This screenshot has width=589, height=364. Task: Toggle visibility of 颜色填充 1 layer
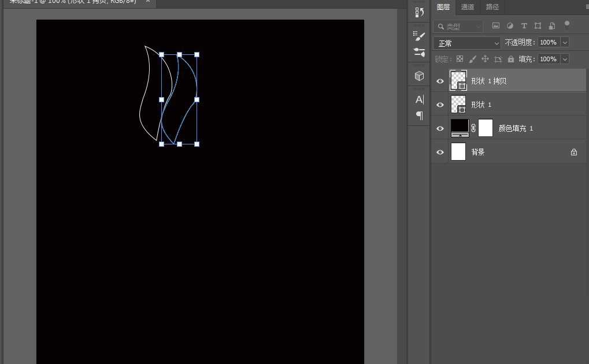(x=440, y=128)
